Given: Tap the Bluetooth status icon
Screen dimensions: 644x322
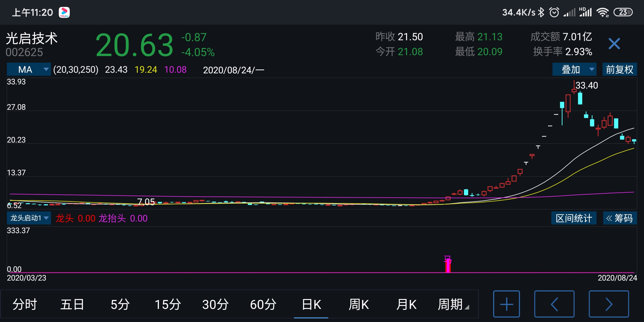Looking at the screenshot, I should (x=541, y=12).
